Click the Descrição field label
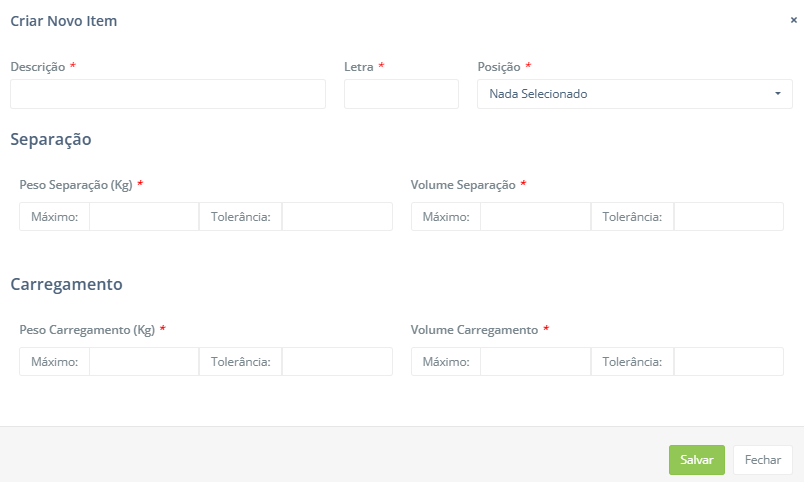804x482 pixels. tap(38, 67)
